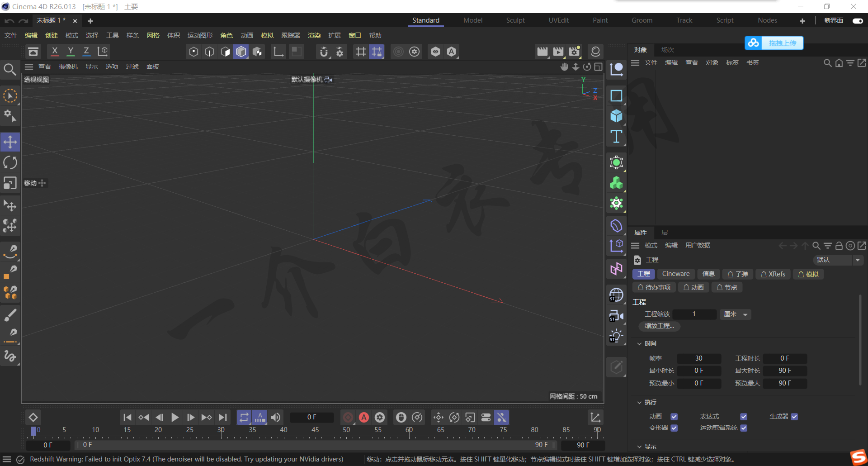Click the 缩放工程... button
This screenshot has width=868, height=466.
tap(659, 326)
